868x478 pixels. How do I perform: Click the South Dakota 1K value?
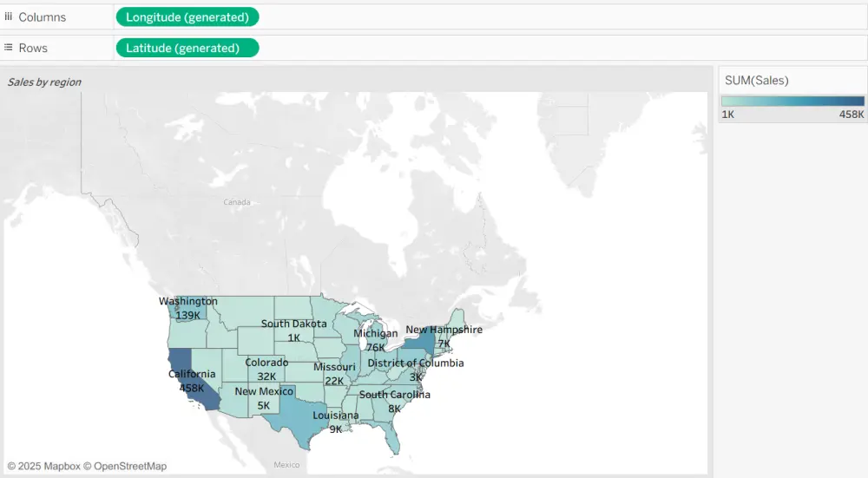point(294,337)
